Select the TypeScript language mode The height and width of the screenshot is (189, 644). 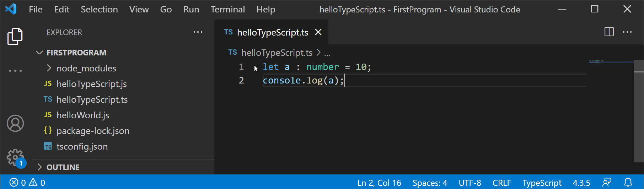542,183
